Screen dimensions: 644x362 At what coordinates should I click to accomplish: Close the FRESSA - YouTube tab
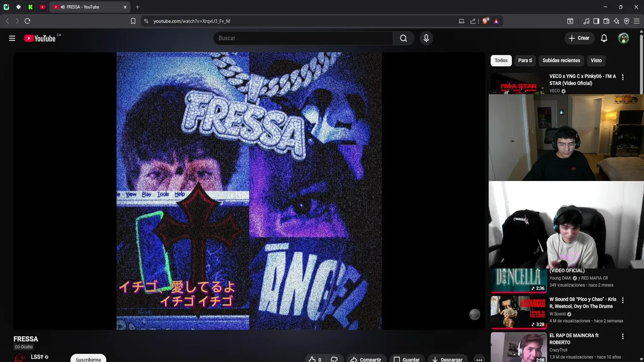(125, 7)
